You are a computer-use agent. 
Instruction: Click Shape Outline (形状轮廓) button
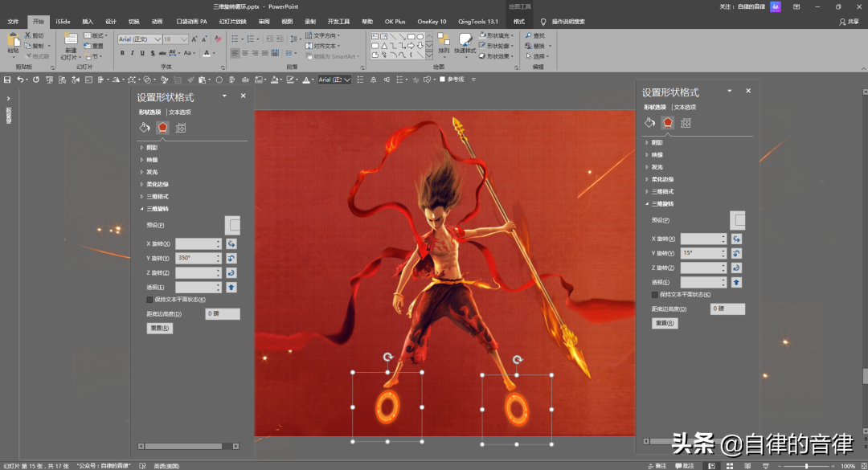point(497,46)
